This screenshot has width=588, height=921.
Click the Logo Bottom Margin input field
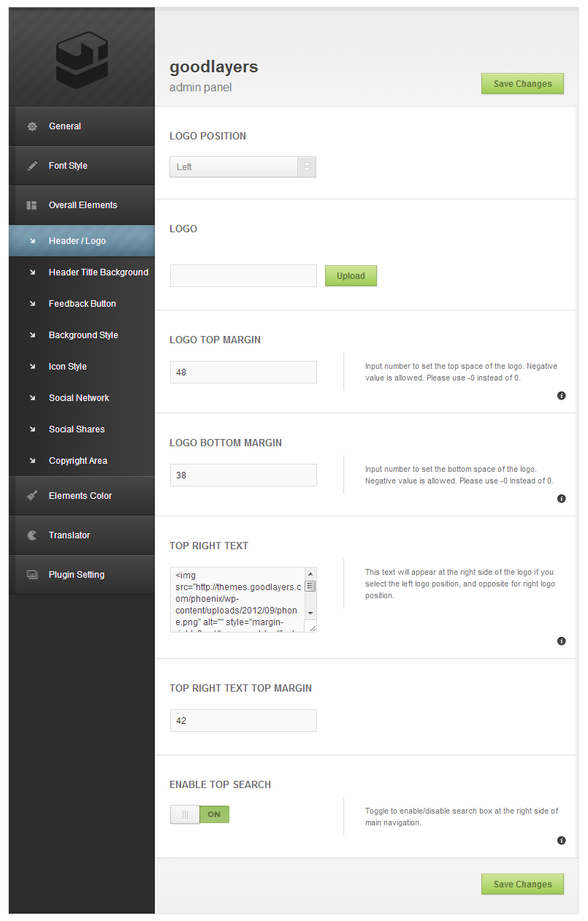tap(243, 475)
